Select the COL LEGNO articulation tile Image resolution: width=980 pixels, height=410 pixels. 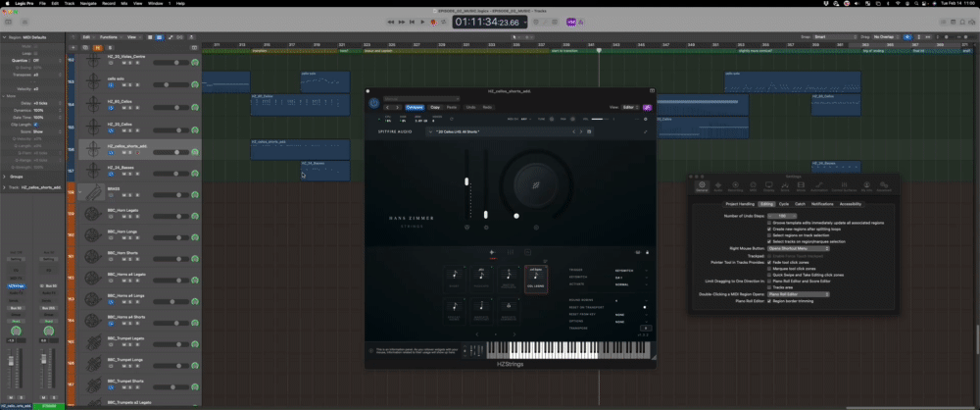tap(536, 280)
